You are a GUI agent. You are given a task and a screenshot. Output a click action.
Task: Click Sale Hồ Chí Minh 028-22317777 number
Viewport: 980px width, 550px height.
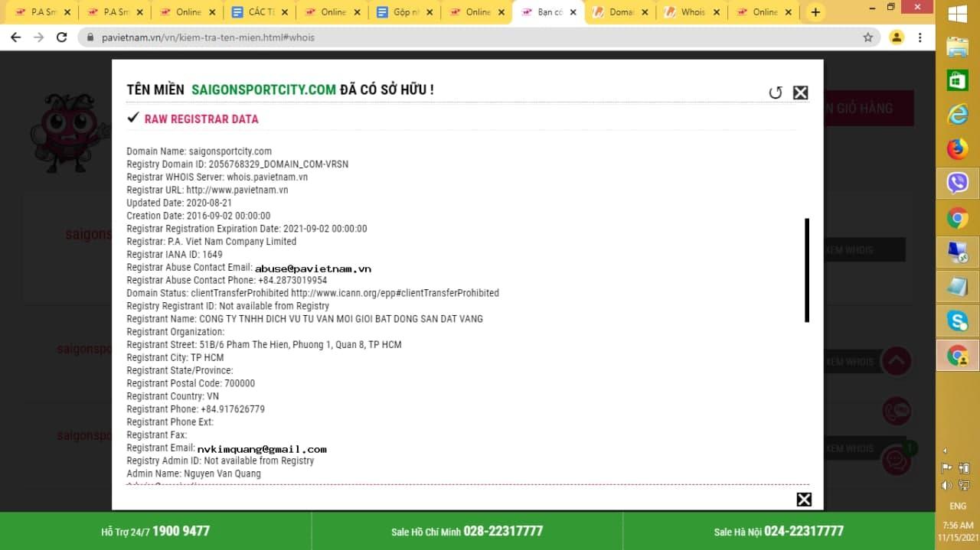click(x=467, y=531)
